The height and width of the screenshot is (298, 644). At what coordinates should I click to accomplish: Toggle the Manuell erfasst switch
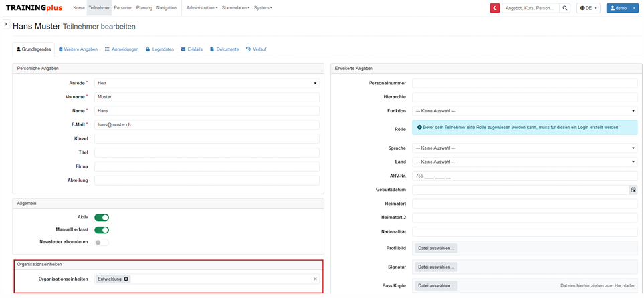[x=102, y=230]
